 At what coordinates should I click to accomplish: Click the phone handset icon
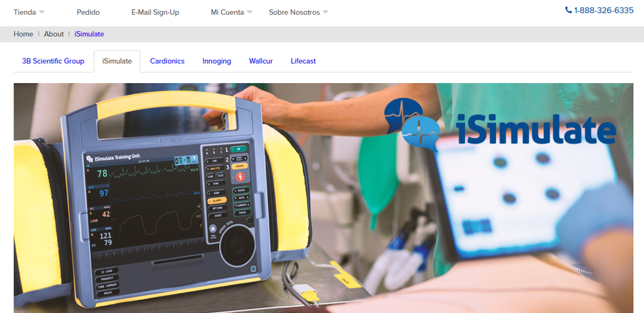569,10
